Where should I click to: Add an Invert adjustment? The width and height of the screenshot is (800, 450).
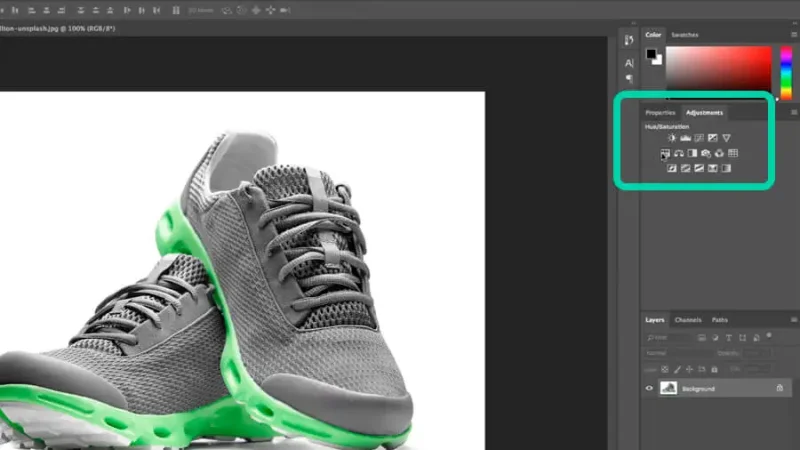pos(672,168)
